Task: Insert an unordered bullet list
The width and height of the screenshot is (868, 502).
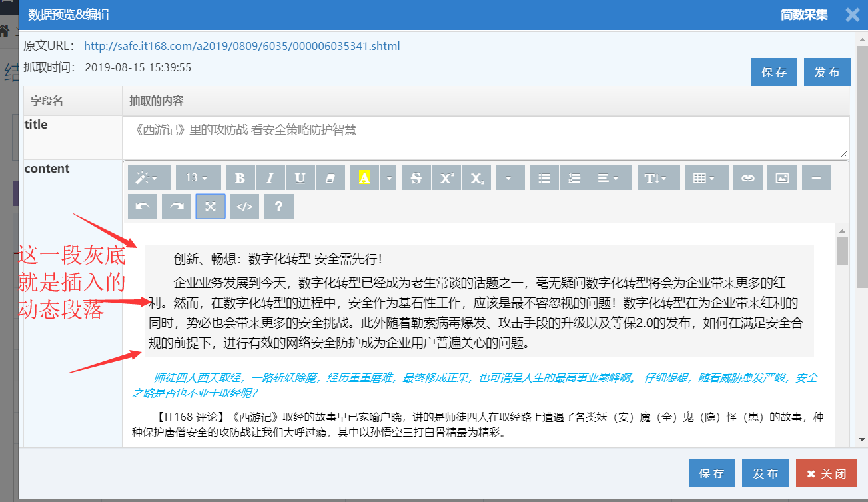Action: tap(544, 178)
